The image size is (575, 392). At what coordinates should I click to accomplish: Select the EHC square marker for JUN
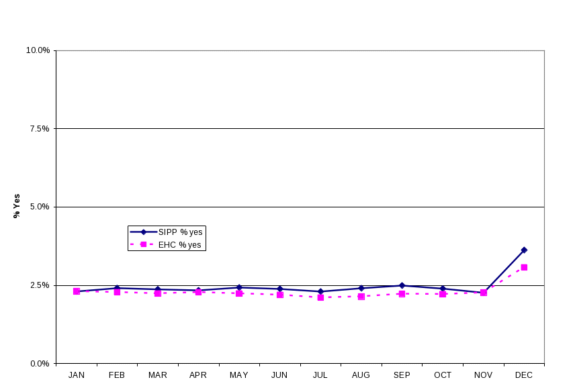tap(280, 295)
